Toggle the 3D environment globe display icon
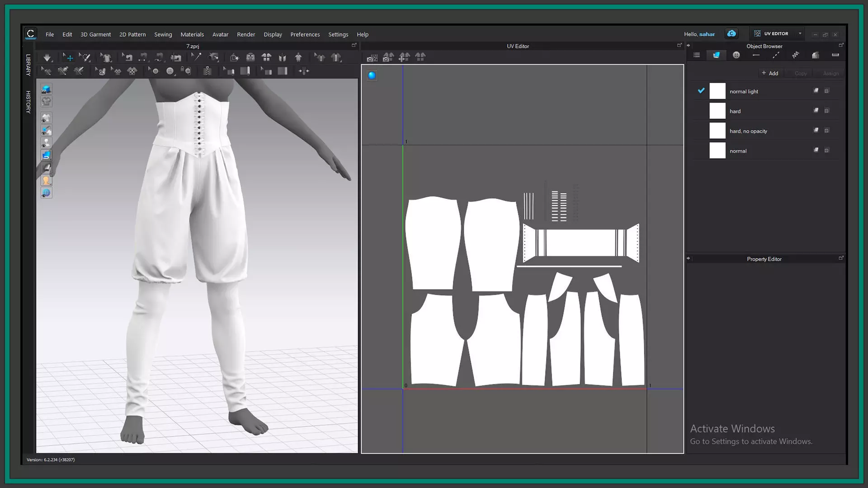This screenshot has height=488, width=868. point(46,193)
